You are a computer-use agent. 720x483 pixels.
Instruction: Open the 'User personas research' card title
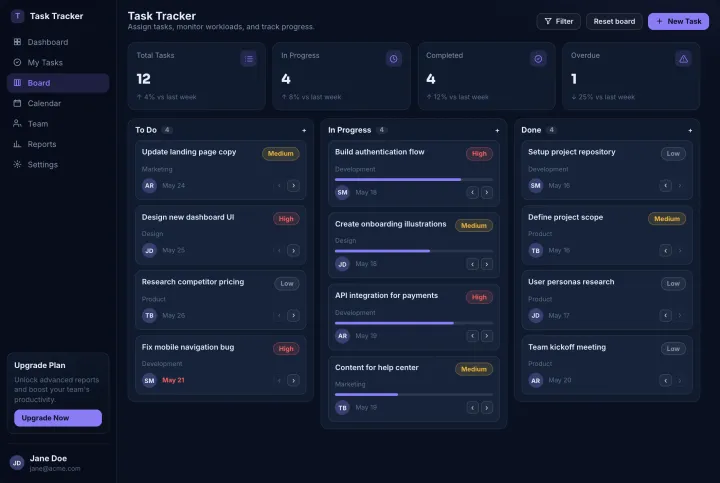[x=571, y=282]
